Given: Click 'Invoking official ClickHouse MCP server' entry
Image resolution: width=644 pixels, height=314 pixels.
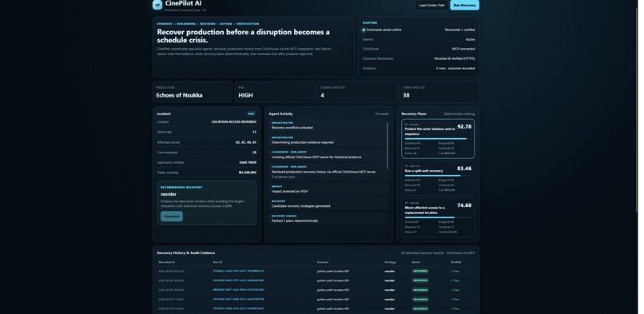Looking at the screenshot, I should tap(328, 155).
